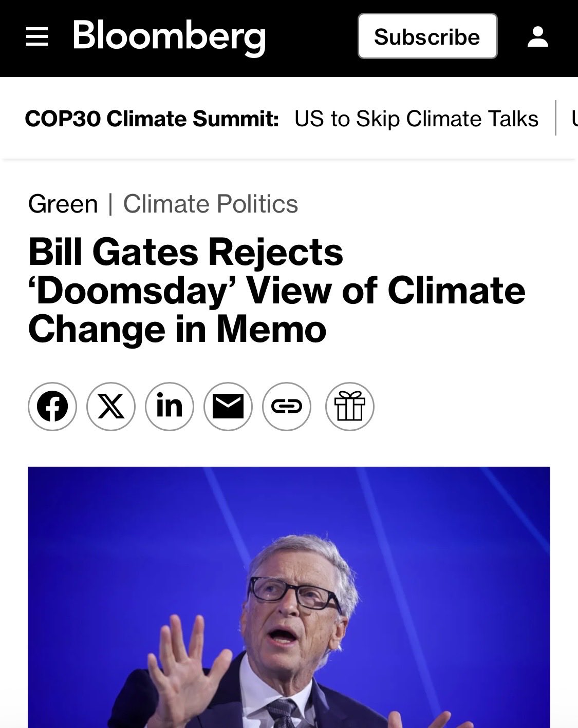Share the article on LinkedIn
Viewport: 578px width, 728px height.
tap(170, 407)
